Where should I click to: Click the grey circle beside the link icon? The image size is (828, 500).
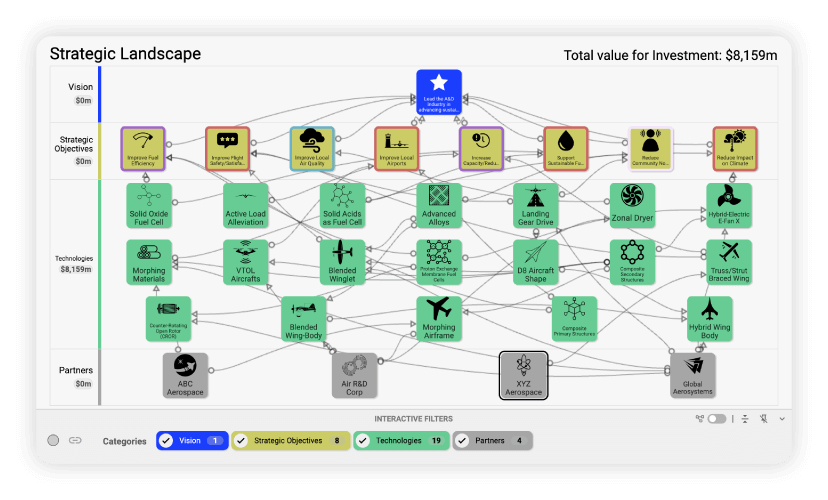pyautogui.click(x=53, y=440)
